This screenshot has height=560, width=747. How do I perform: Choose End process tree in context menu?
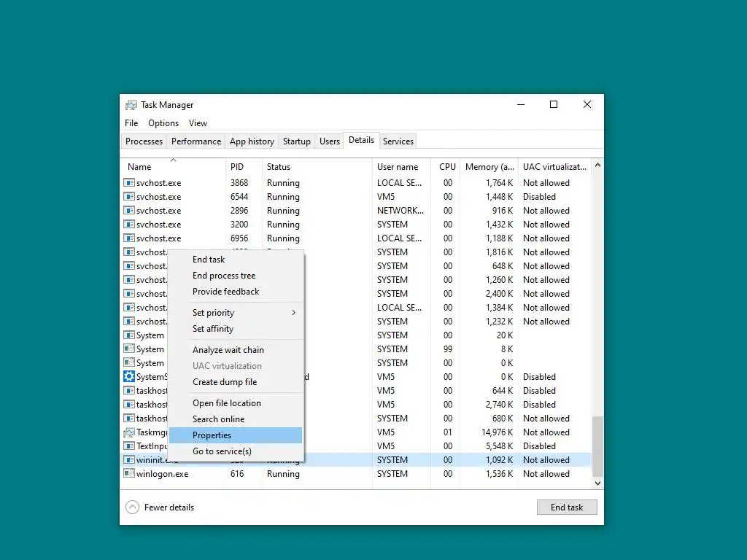tap(236, 276)
